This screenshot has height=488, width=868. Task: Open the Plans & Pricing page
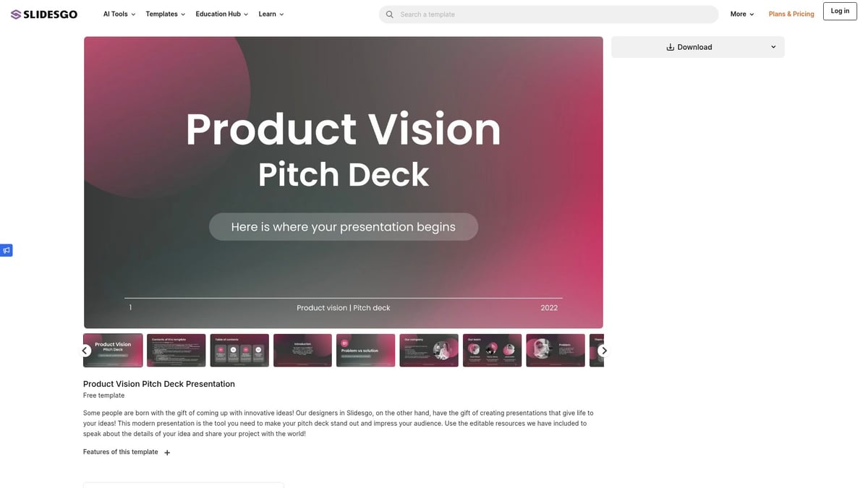(791, 14)
